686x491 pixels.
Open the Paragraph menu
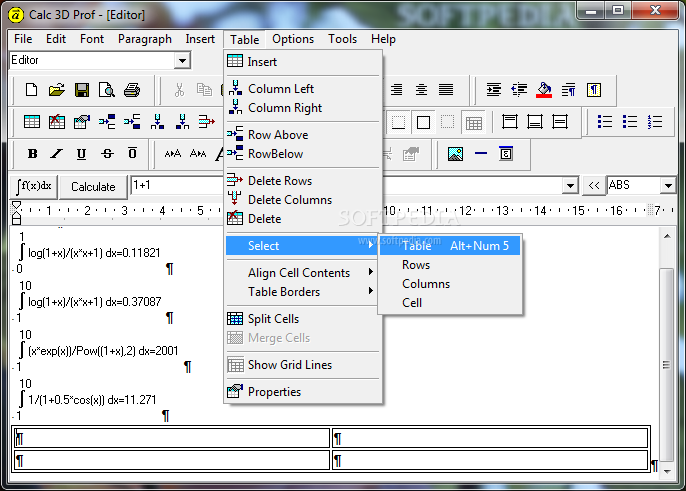144,39
